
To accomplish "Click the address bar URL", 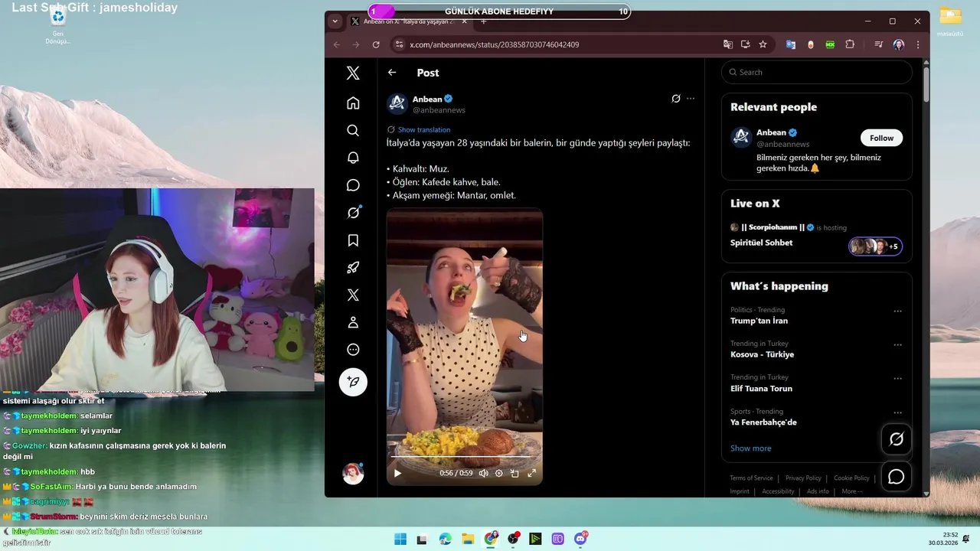I will (494, 44).
